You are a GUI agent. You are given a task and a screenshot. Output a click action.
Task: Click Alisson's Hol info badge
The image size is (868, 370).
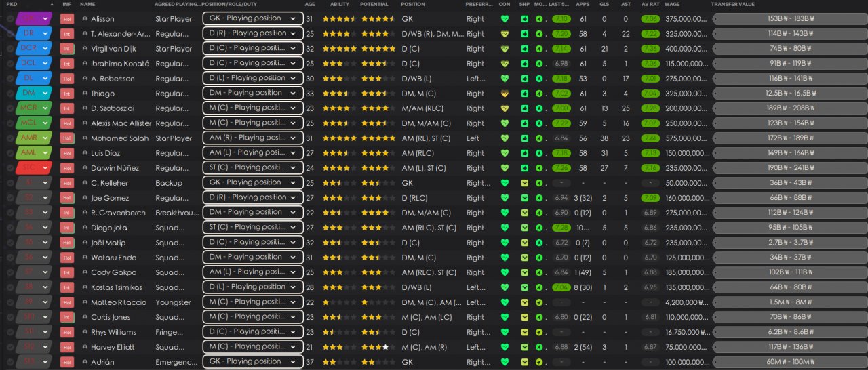pos(67,19)
